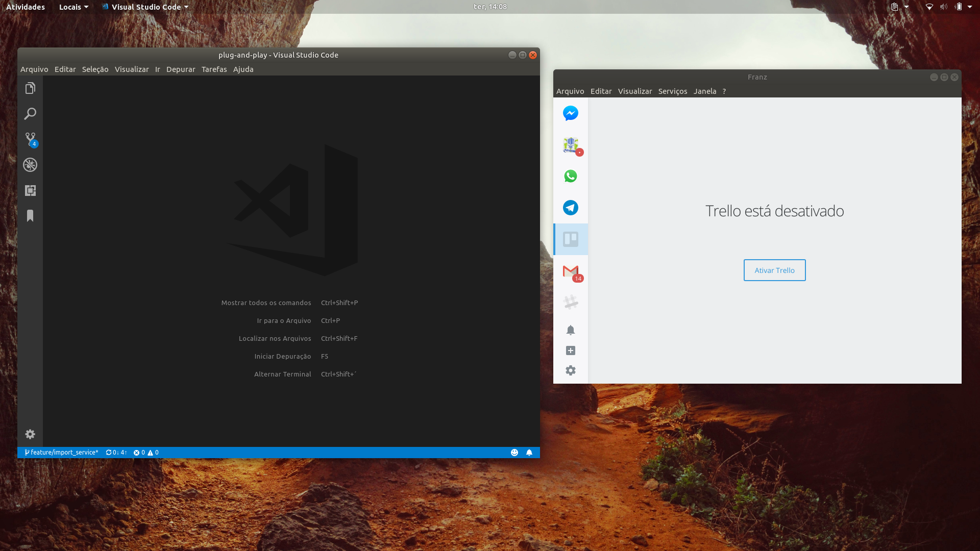980x551 pixels.
Task: Open the Explorer files icon in VS Code
Action: tap(30, 88)
